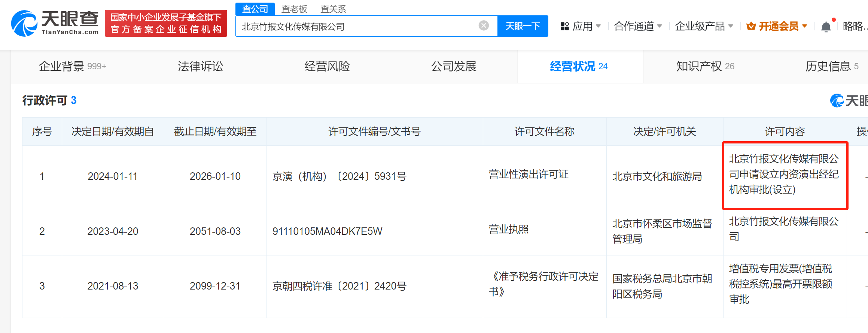Click 增值税专用发票 最高开票限额审批 cell

click(x=781, y=284)
